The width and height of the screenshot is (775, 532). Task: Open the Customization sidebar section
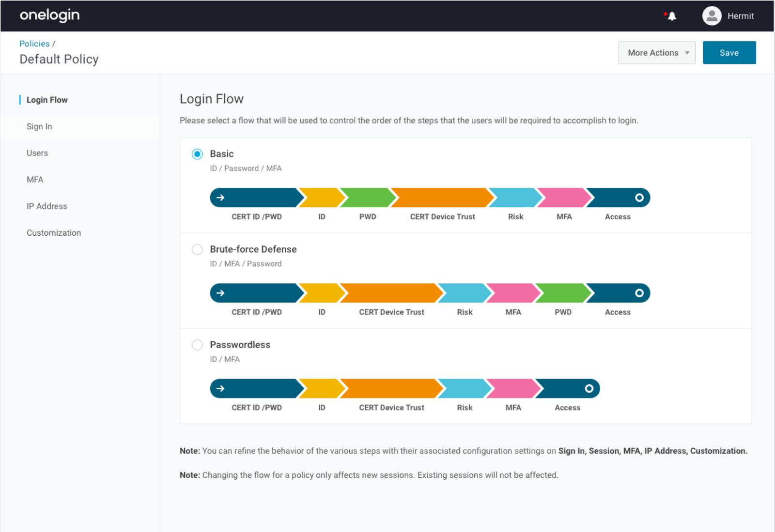tap(54, 233)
